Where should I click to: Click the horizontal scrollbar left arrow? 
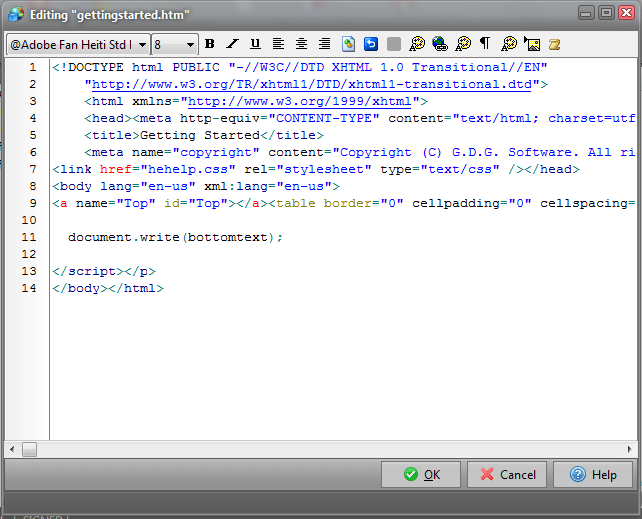pos(12,449)
